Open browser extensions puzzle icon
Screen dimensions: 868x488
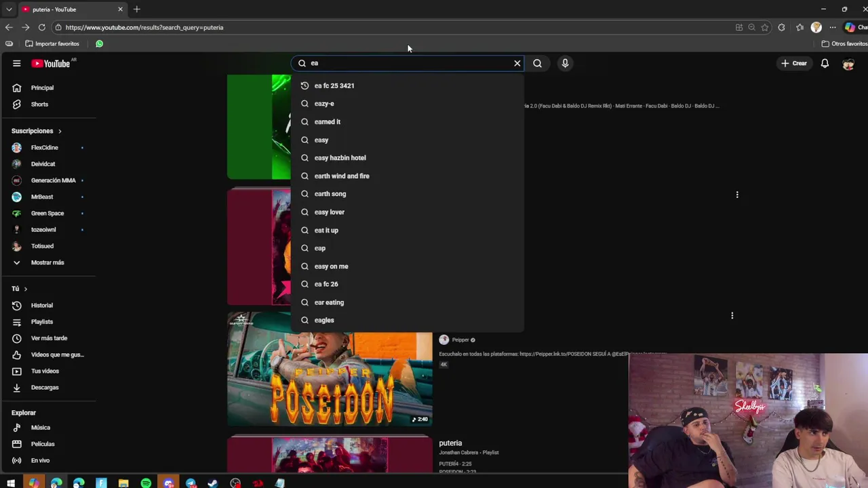coord(781,27)
